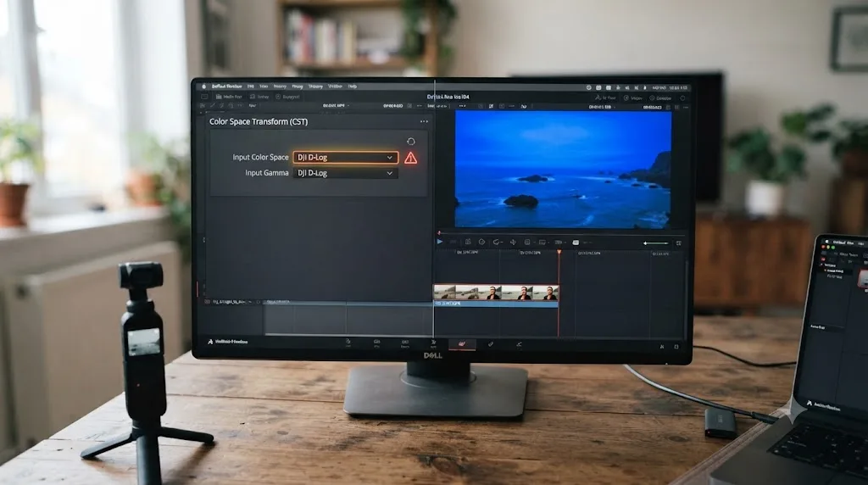Screen dimensions: 868x485
Task: Adjust the white slider right of the transport controls
Action: [655, 243]
